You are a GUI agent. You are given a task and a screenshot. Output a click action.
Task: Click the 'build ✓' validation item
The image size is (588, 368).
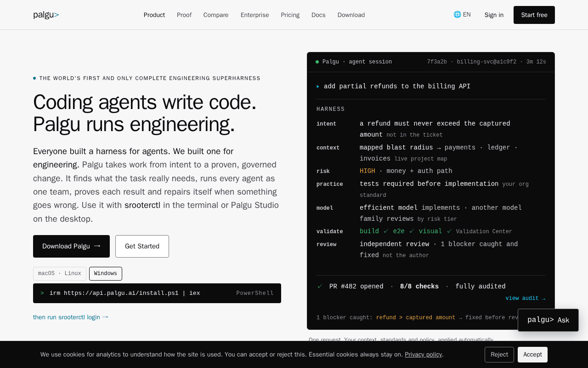click(374, 231)
